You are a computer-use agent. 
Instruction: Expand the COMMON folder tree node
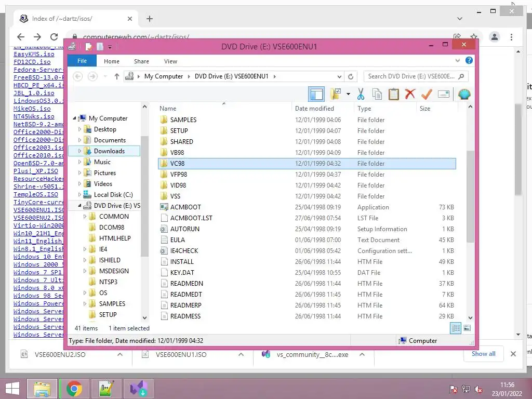click(x=85, y=217)
